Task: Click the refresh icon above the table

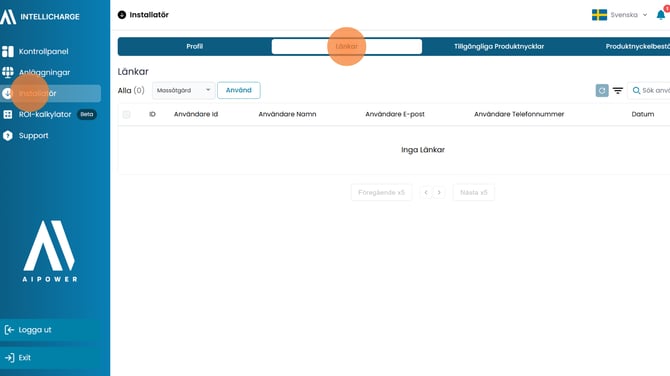Action: 602,90
